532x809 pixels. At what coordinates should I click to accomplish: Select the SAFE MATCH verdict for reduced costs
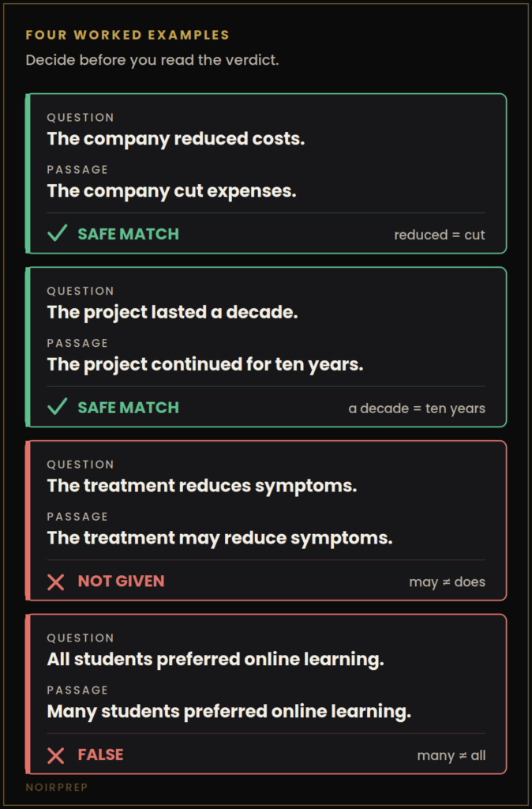129,234
